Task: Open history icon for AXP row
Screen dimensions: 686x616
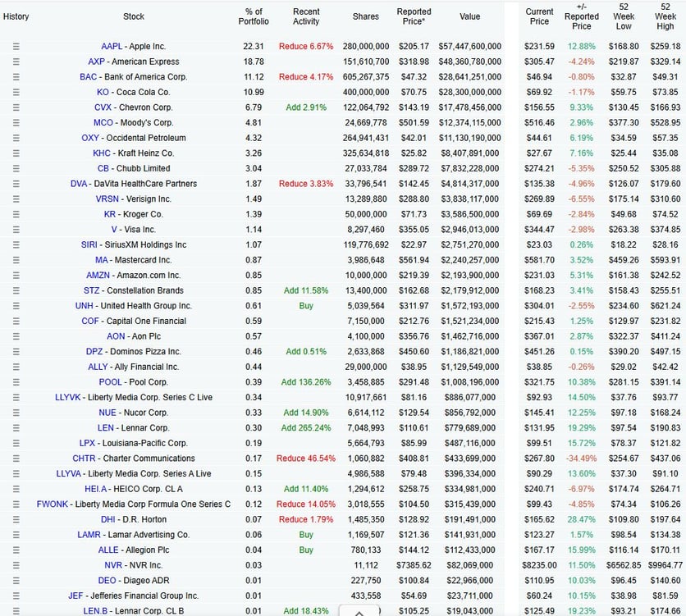Action: [x=16, y=62]
